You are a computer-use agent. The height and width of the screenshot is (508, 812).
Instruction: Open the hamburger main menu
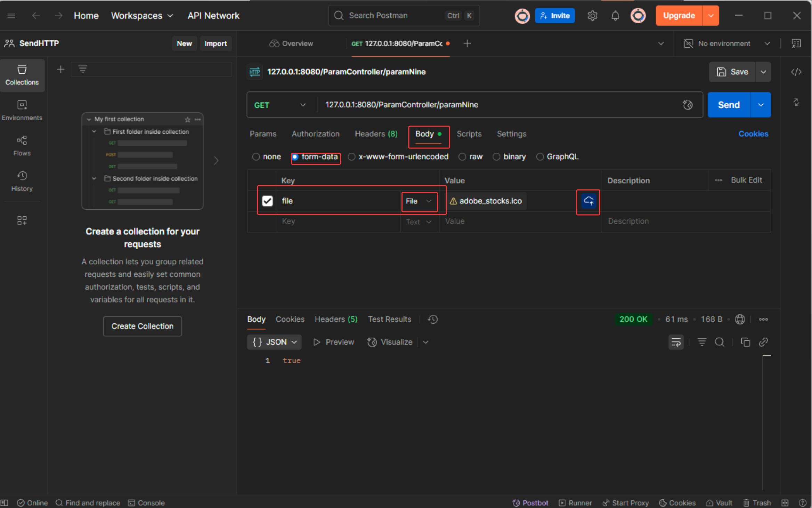(x=11, y=16)
